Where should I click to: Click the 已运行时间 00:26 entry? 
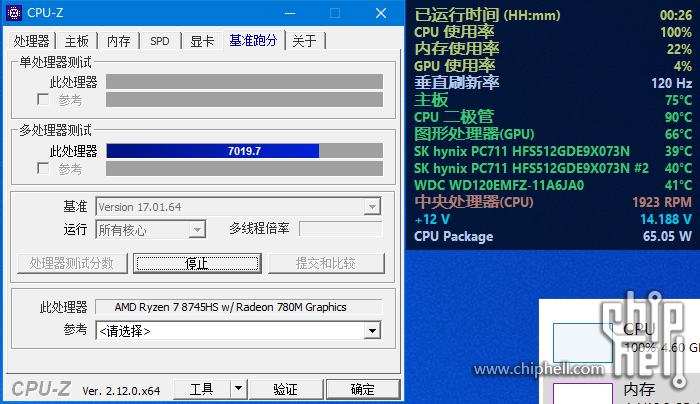click(553, 15)
